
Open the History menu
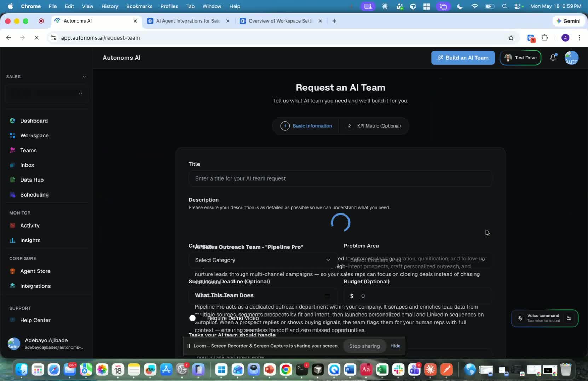pos(110,6)
